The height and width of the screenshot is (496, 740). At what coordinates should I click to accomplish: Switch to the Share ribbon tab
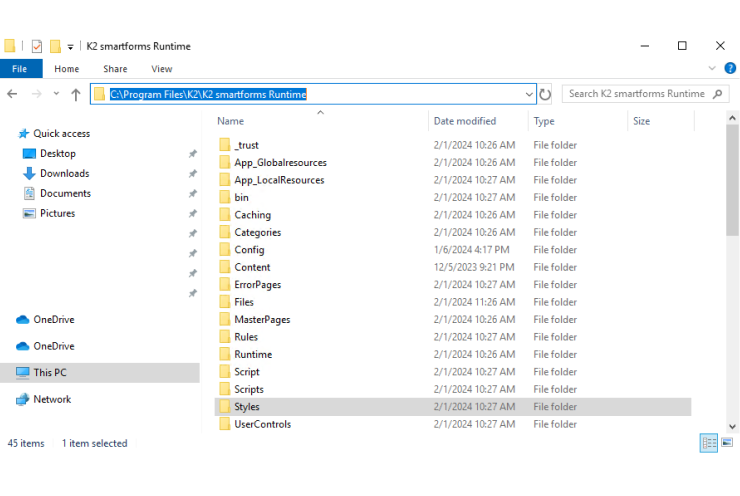[115, 69]
